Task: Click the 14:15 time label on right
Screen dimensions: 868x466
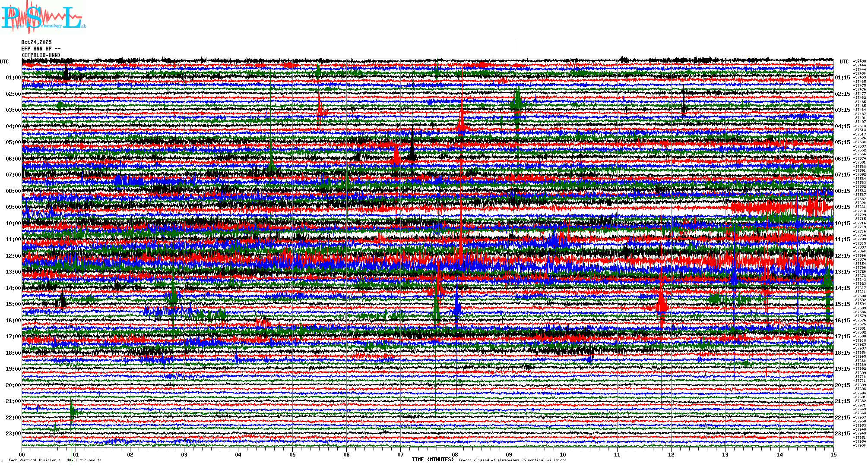Action: click(x=842, y=288)
